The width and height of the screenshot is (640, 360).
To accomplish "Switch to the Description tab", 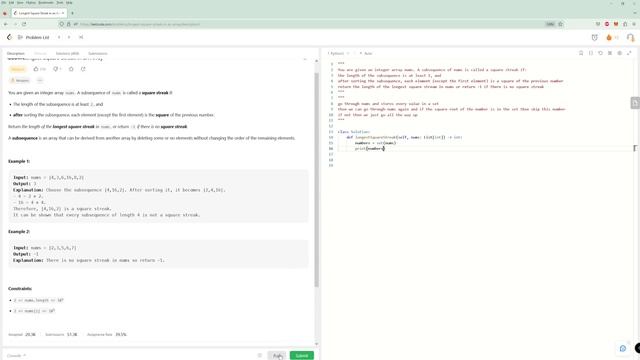I will pyautogui.click(x=16, y=53).
